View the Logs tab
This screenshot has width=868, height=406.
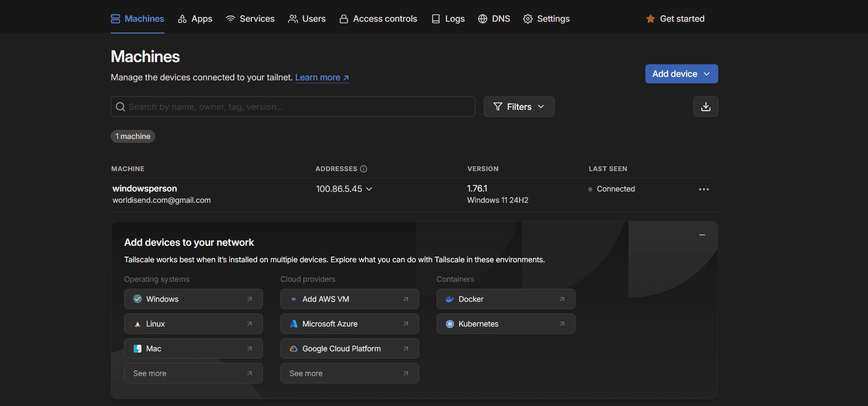pyautogui.click(x=448, y=19)
